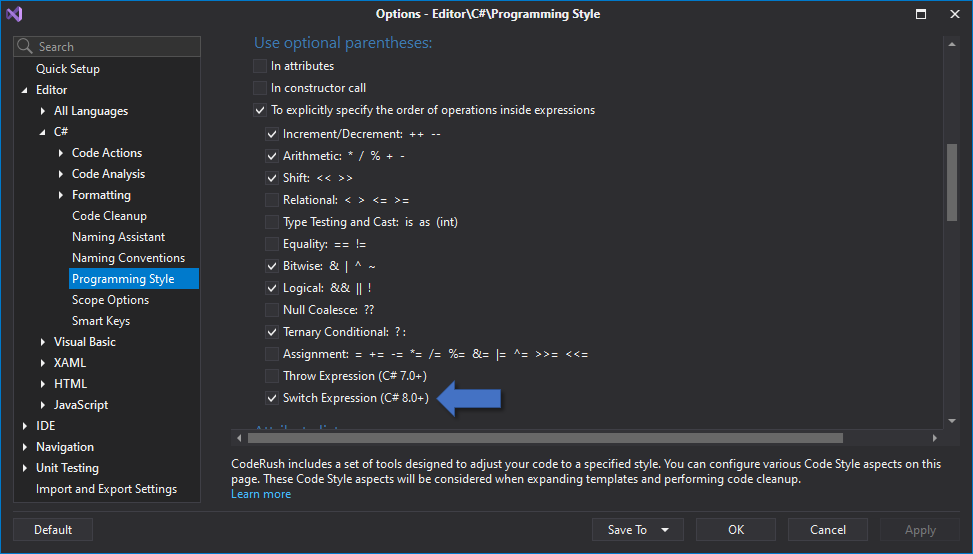The height and width of the screenshot is (554, 973).
Task: Click the horizontal scrollbar right arrow
Action: tap(935, 438)
